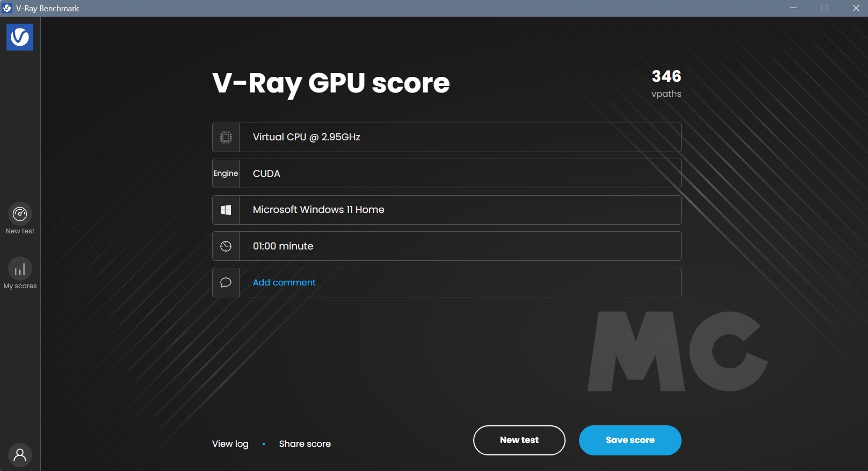Select the Virtual CPU @ 2.95GHz text

(307, 137)
